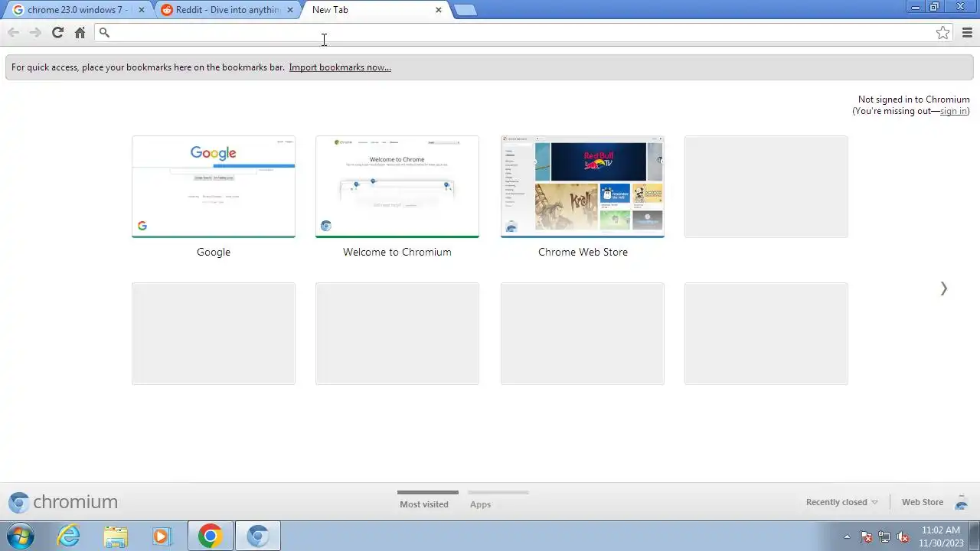Click the Chromium taskbar icon
This screenshot has width=980, height=551.
pyautogui.click(x=258, y=536)
